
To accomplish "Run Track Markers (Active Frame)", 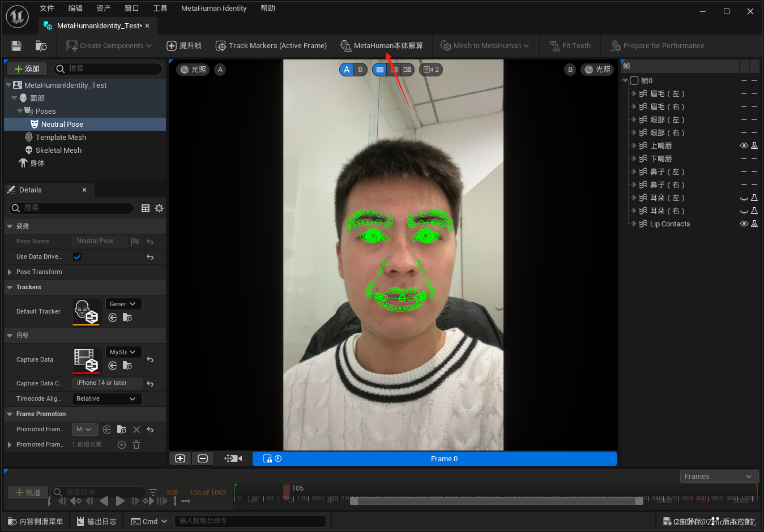I will click(x=271, y=46).
